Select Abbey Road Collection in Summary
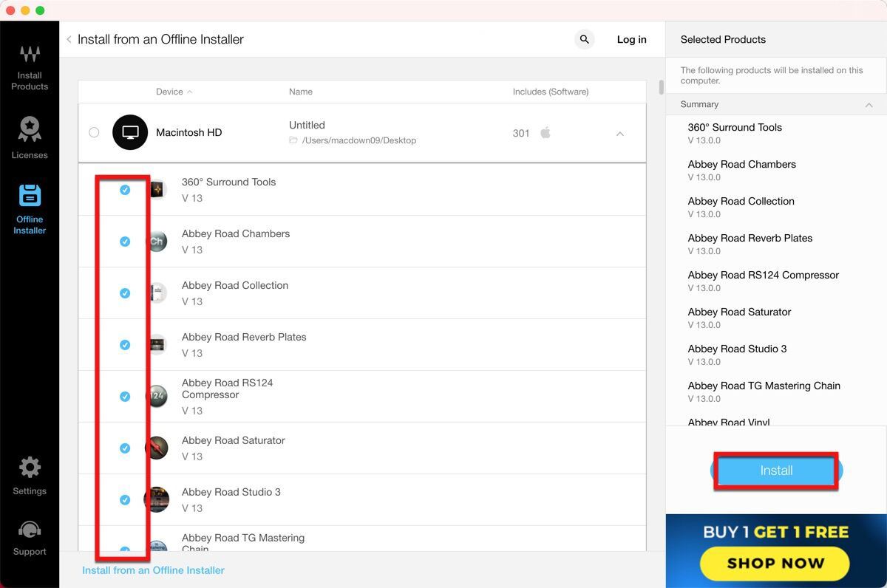The height and width of the screenshot is (588, 887). pyautogui.click(x=741, y=202)
